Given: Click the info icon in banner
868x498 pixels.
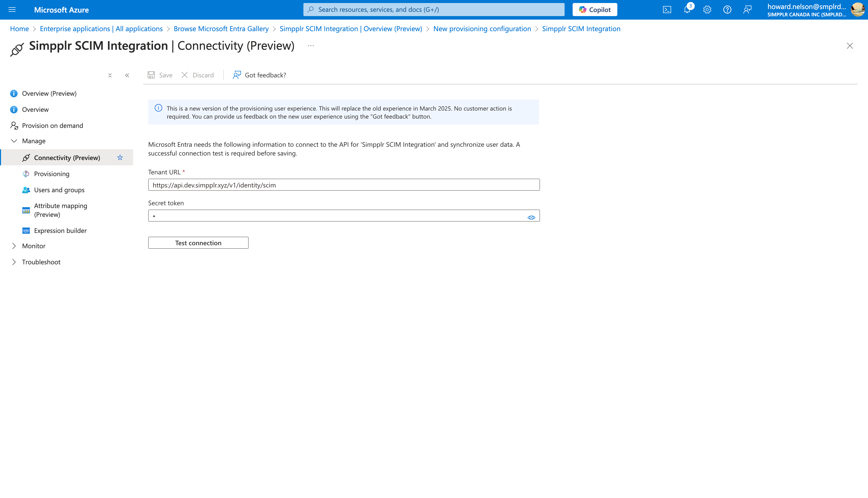Looking at the screenshot, I should [x=158, y=108].
